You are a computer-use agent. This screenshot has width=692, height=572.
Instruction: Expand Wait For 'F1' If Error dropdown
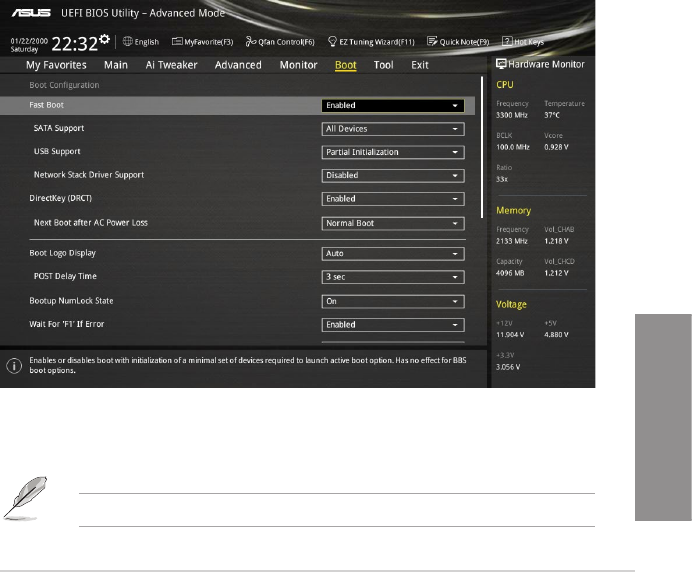(393, 325)
